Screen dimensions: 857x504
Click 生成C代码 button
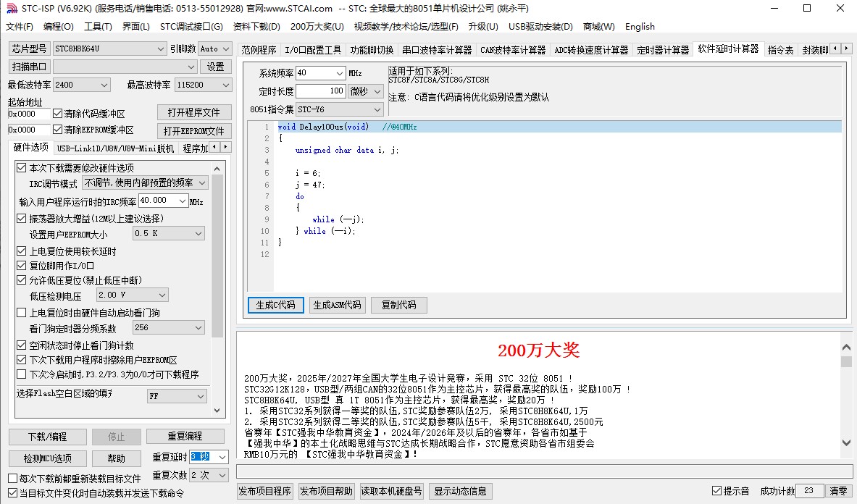pos(275,305)
